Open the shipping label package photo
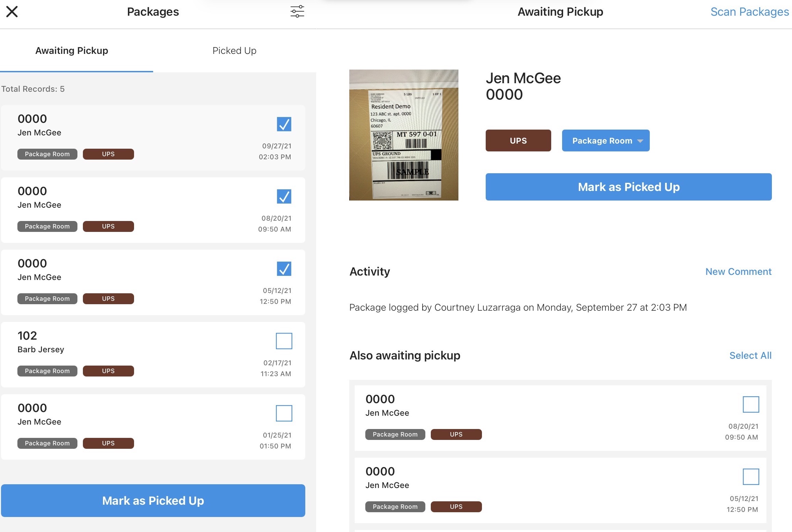792x532 pixels. (x=404, y=135)
